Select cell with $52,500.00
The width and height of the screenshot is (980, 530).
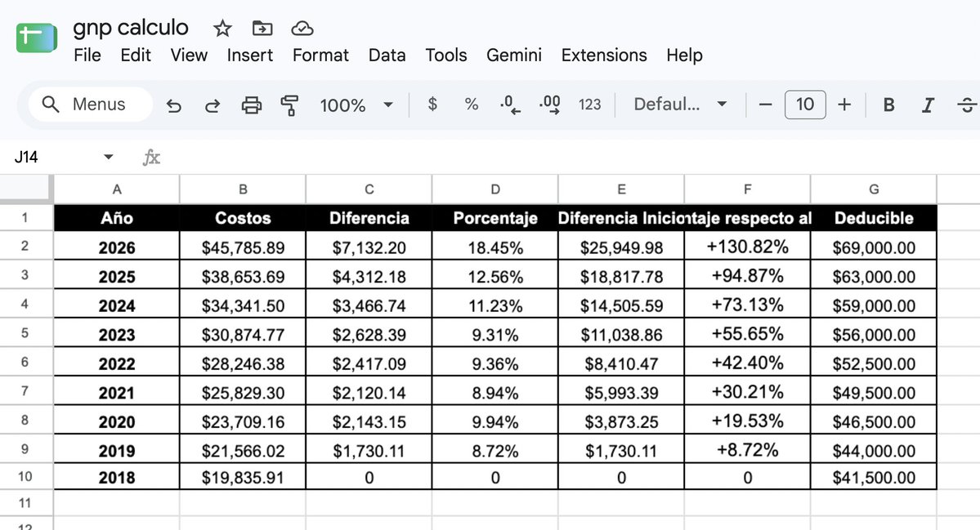pyautogui.click(x=874, y=363)
